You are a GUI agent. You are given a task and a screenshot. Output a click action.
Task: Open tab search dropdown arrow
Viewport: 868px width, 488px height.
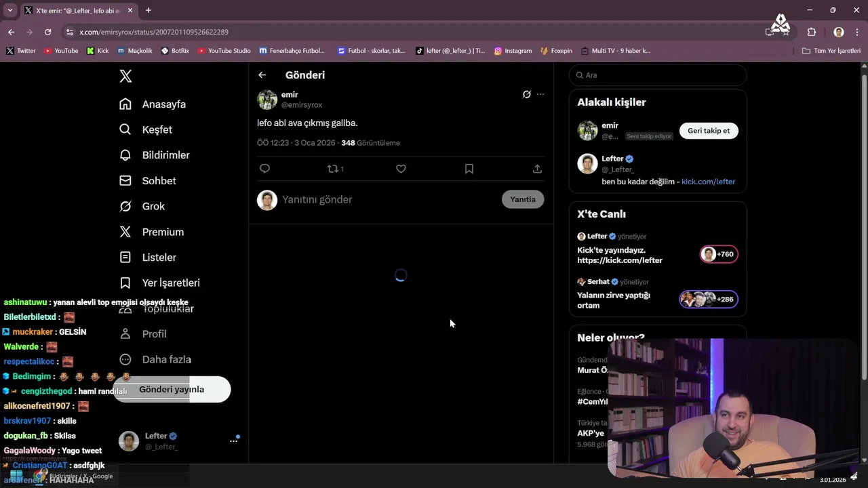coord(10,10)
